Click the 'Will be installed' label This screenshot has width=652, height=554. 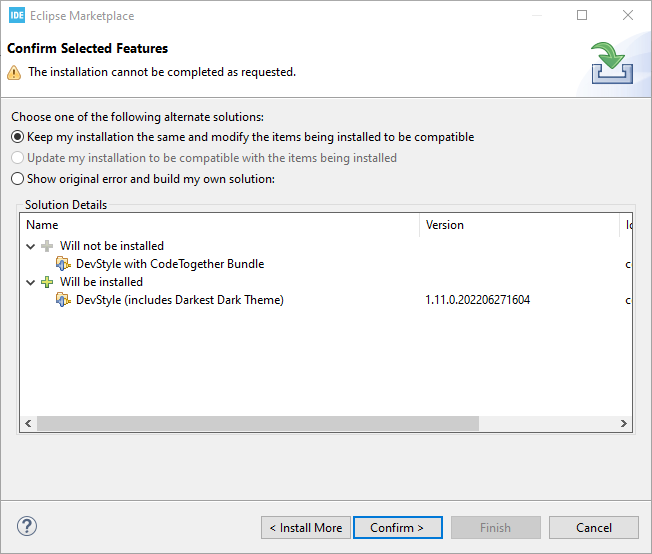(x=101, y=282)
